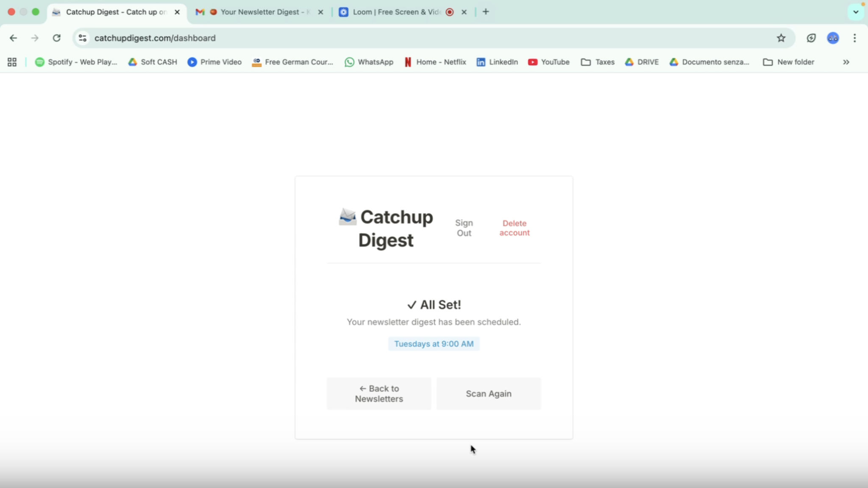This screenshot has width=868, height=488.
Task: Open the Taxes bookmark folder
Action: [x=598, y=62]
